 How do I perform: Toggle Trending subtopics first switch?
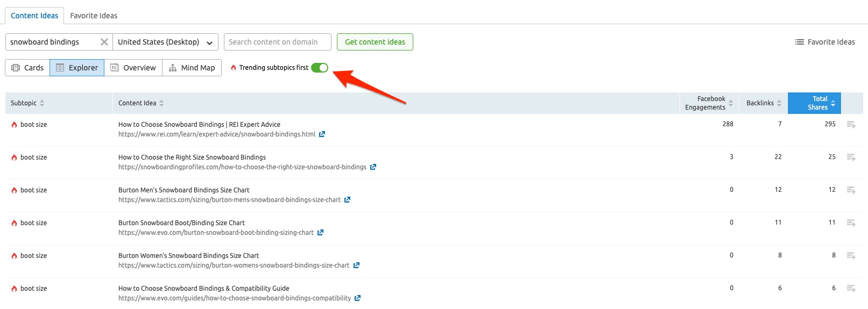[320, 68]
